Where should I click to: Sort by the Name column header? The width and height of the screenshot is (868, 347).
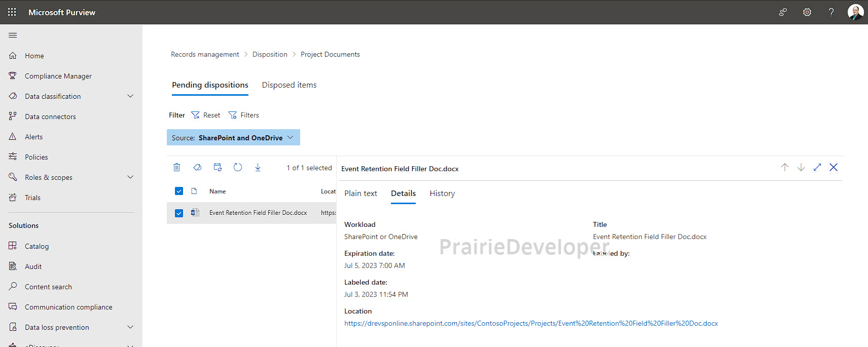click(x=218, y=191)
